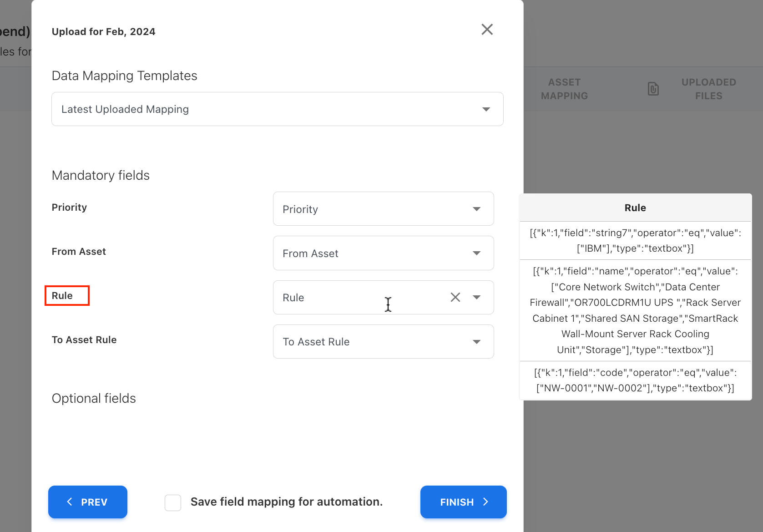Select the Core Network Switch name rule entry
Screen dimensions: 763x532
(x=635, y=310)
